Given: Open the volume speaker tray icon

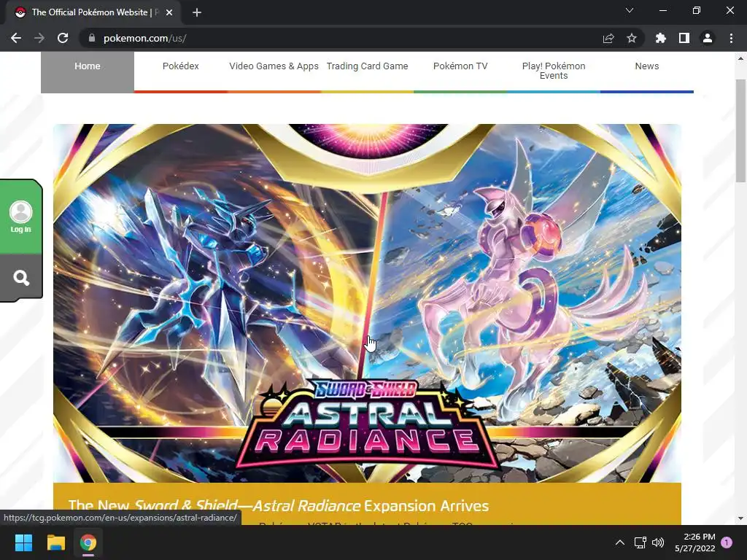Looking at the screenshot, I should coord(658,542).
